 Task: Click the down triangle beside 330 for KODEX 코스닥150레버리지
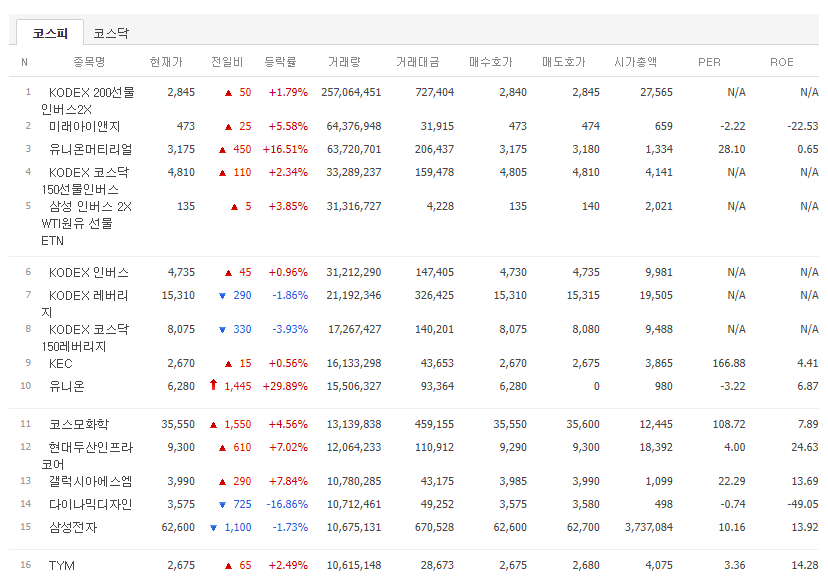pos(222,329)
